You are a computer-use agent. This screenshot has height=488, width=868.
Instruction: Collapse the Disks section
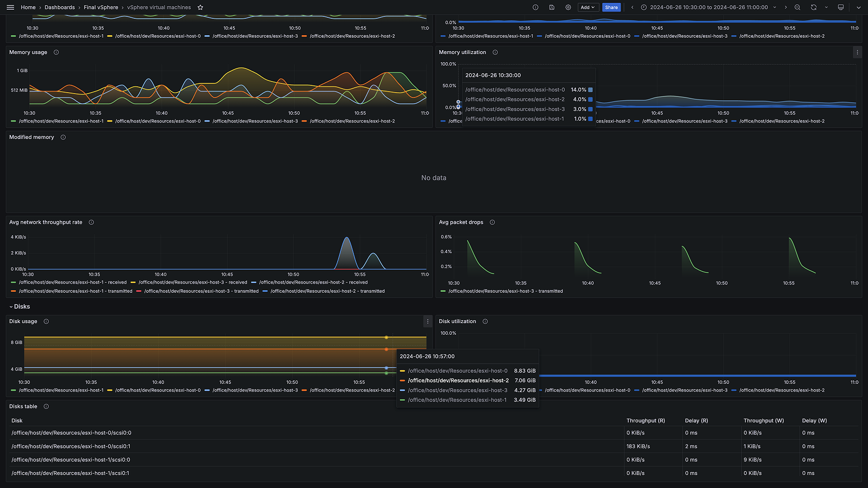click(20, 306)
